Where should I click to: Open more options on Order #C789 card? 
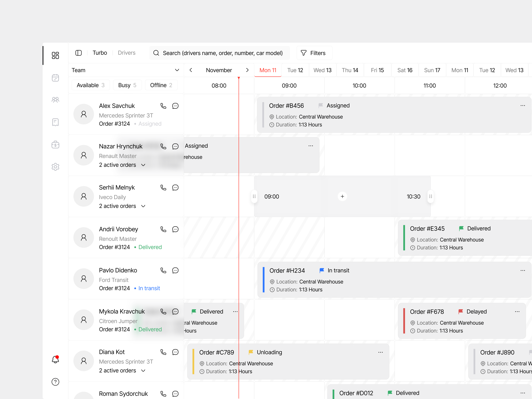click(x=381, y=352)
